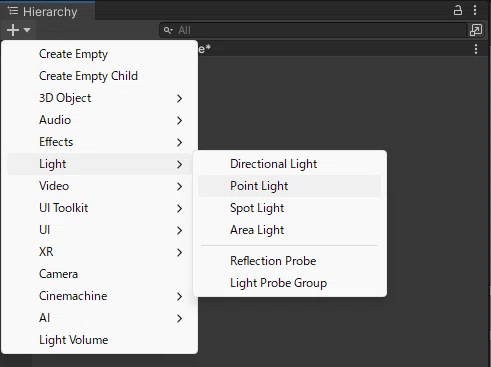Choose Create Empty menu entry
The image size is (491, 367).
tap(99, 54)
